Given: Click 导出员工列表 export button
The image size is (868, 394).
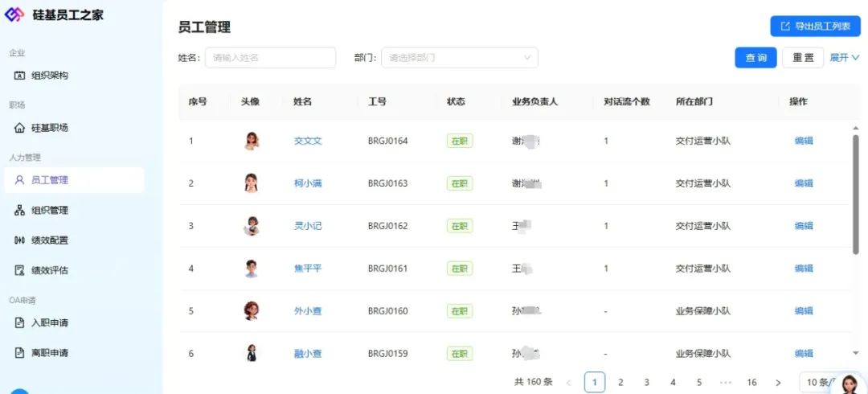Looking at the screenshot, I should (815, 27).
